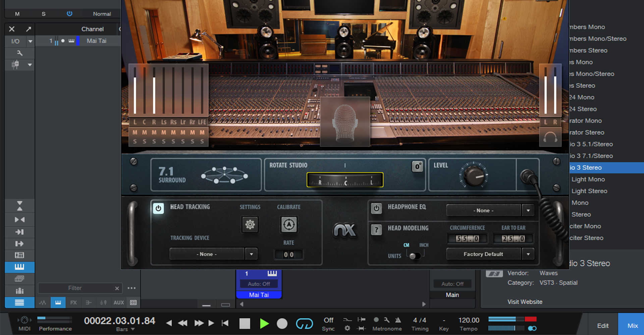Screen dimensions: 644x335
Task: Click the Calibrate head tracking icon
Action: (x=289, y=224)
